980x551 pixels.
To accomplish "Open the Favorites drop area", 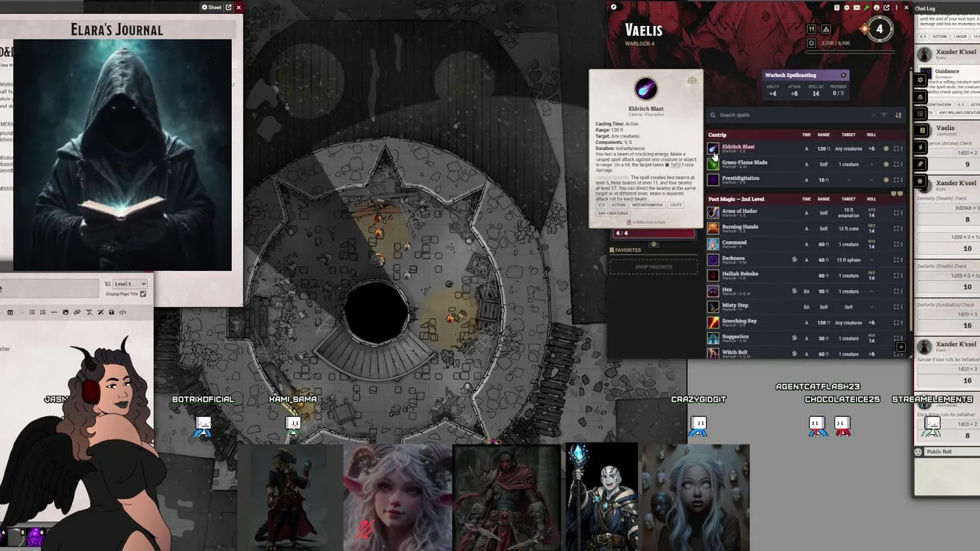I will tap(654, 267).
